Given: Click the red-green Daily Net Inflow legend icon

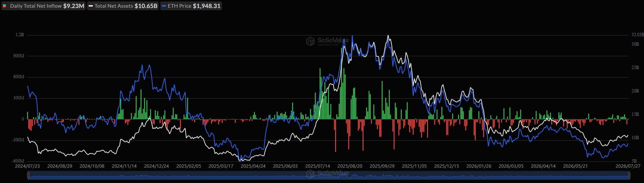Looking at the screenshot, I should pos(5,6).
